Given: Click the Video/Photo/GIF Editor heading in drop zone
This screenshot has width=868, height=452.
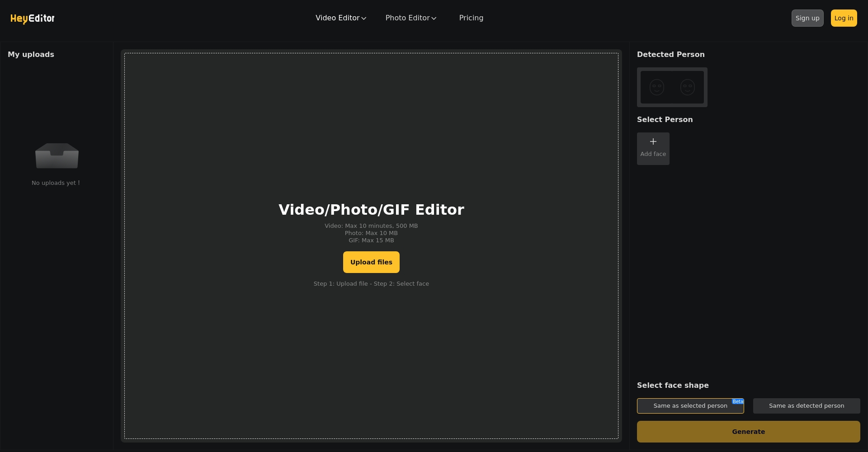Looking at the screenshot, I should [371, 210].
